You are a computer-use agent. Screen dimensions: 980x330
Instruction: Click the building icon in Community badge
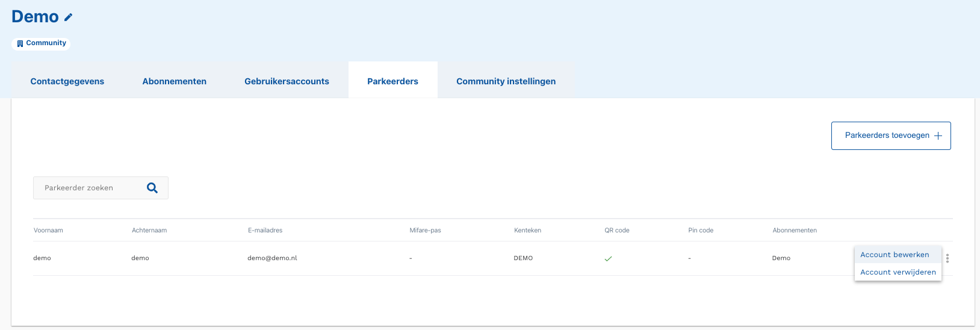(x=20, y=43)
